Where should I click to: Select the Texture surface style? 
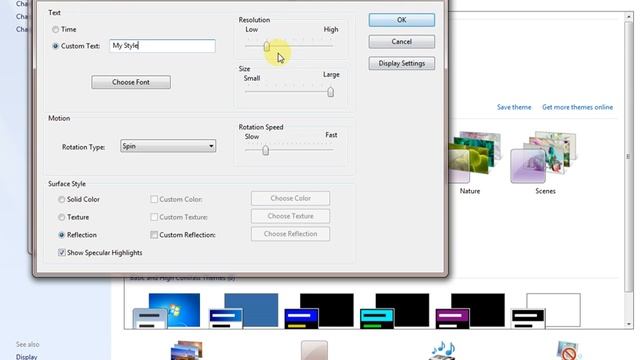pos(61,217)
